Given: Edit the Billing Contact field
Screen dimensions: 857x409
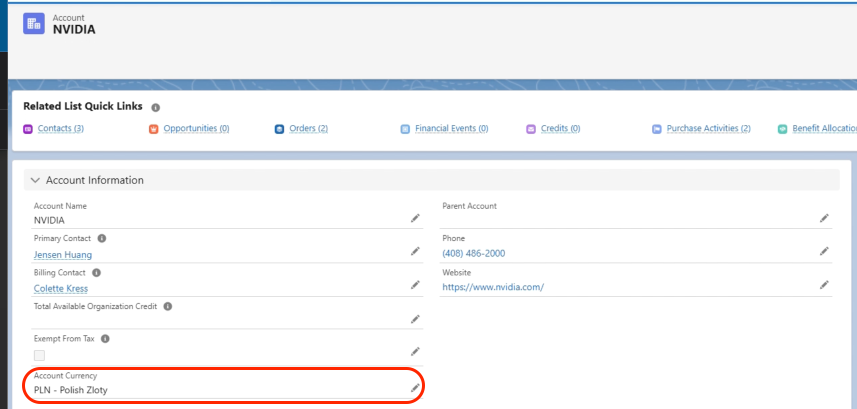Looking at the screenshot, I should [415, 285].
